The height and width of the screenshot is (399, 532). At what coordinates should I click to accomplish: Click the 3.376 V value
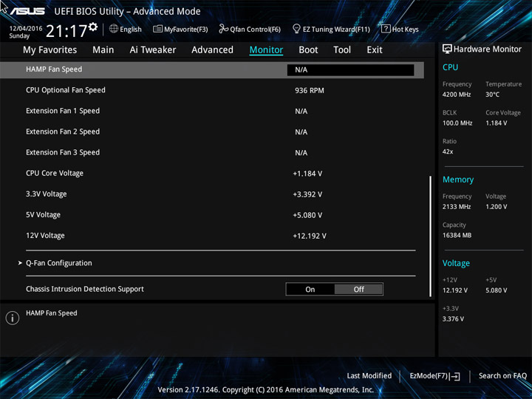(453, 319)
